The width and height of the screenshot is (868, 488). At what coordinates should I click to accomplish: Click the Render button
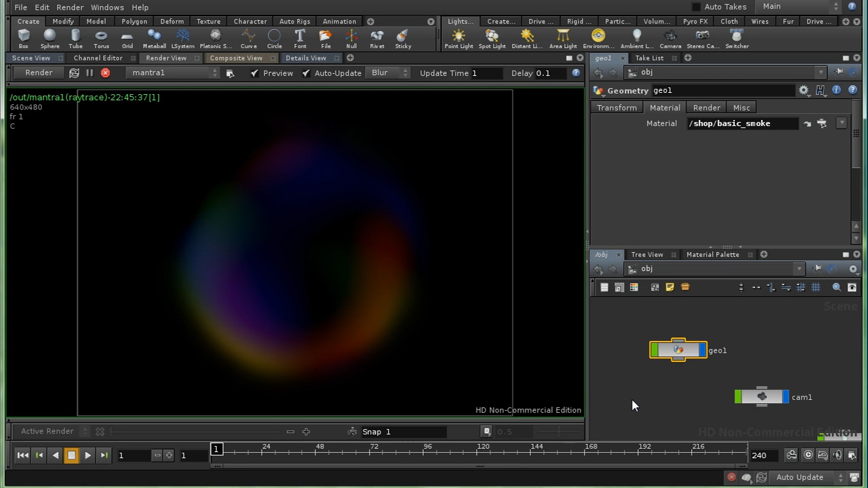coord(39,73)
